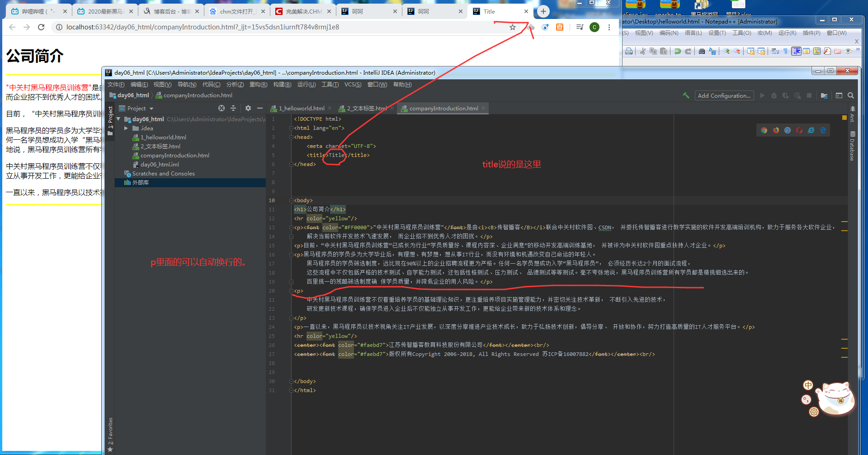Toggle the 1: Project tool window stripe
868x455 pixels.
tap(110, 121)
